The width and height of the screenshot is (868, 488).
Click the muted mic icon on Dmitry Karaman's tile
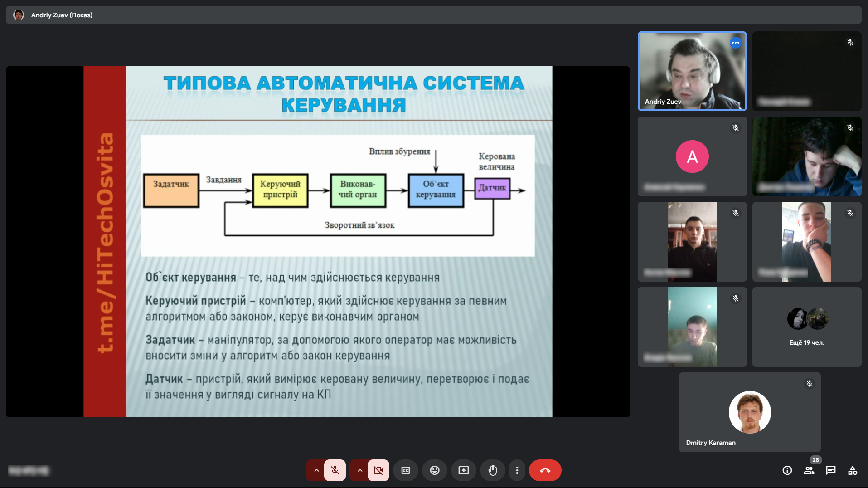click(x=810, y=384)
